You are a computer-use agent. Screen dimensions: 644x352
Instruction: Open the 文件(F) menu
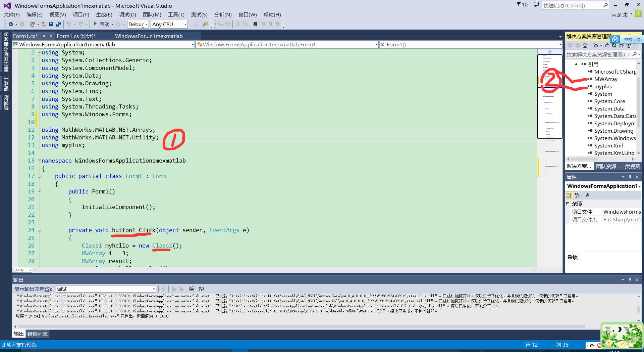[x=12, y=14]
